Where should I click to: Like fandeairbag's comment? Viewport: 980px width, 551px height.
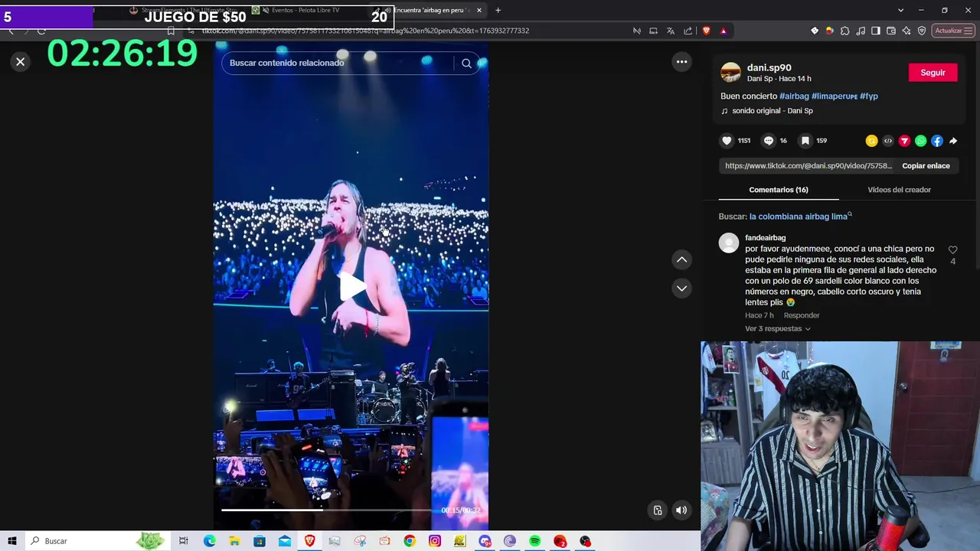coord(952,250)
